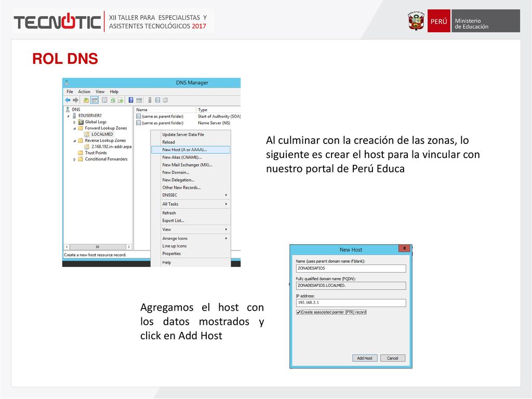The image size is (532, 399).
Task: Click the Trust Points folder icon
Action: tap(81, 153)
